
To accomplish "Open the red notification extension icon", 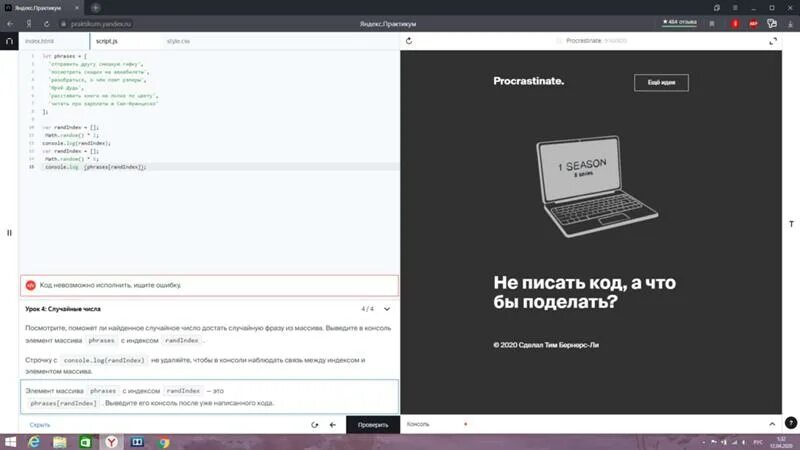I will (x=735, y=23).
